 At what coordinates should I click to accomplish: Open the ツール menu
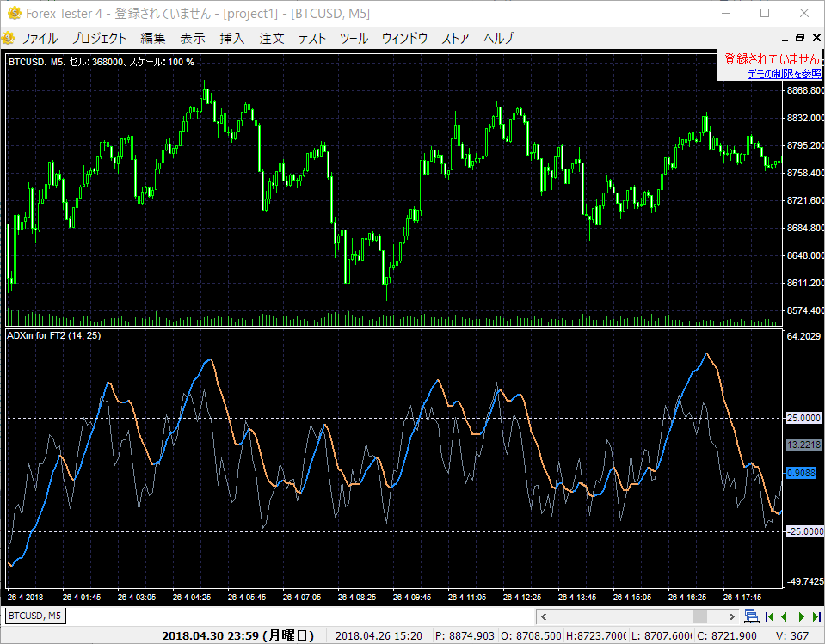[354, 39]
